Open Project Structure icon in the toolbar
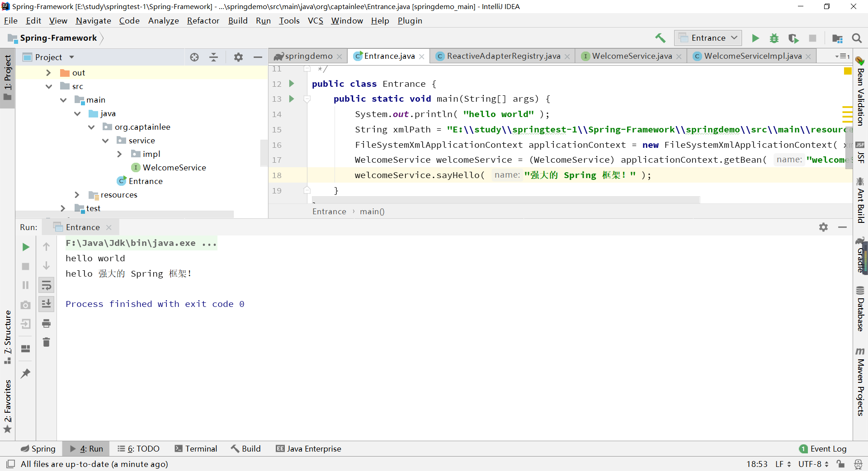868x471 pixels. 837,38
